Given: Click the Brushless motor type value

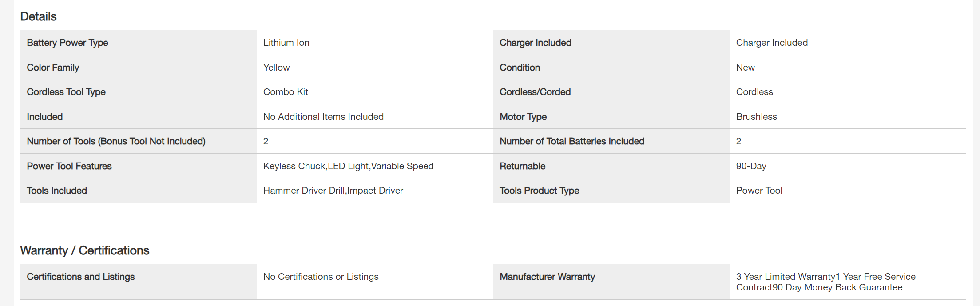Looking at the screenshot, I should [x=757, y=117].
